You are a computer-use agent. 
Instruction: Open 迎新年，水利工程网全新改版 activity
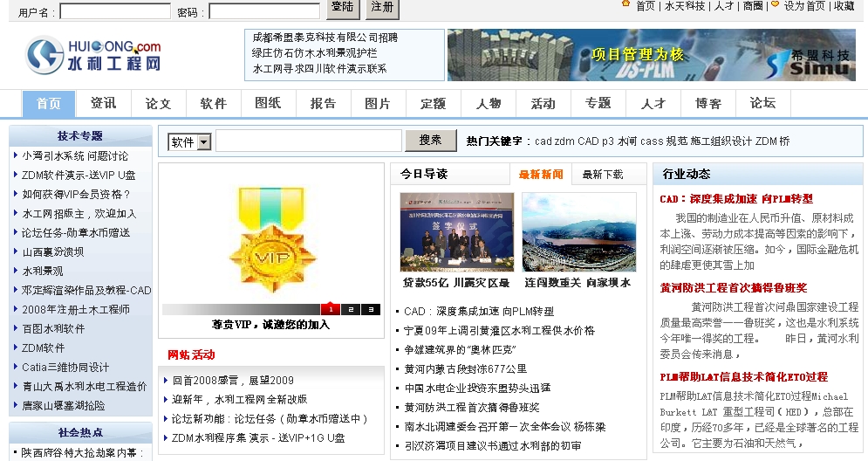[239, 400]
